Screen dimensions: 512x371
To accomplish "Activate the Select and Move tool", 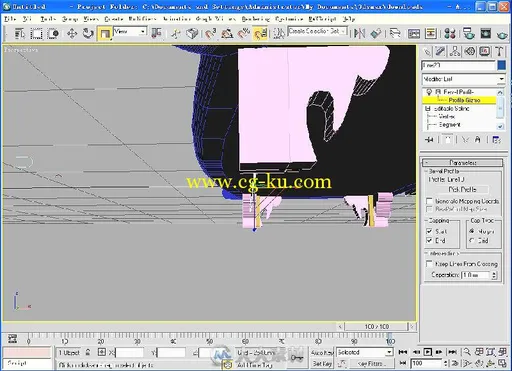I will coord(72,34).
